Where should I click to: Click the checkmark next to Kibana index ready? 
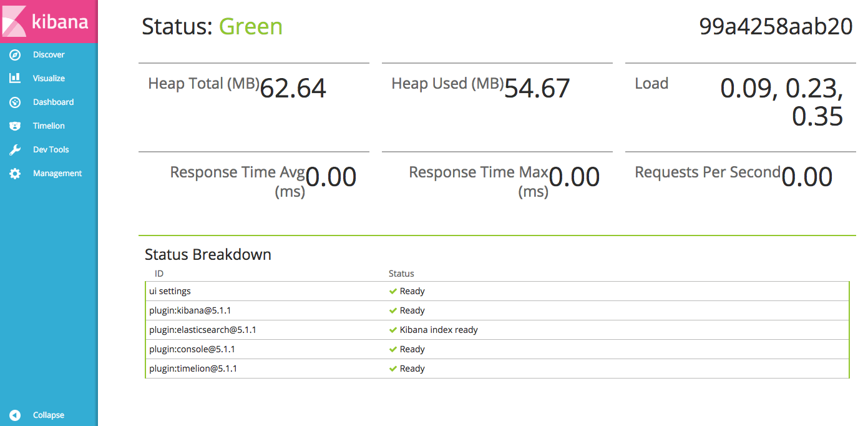(x=393, y=330)
